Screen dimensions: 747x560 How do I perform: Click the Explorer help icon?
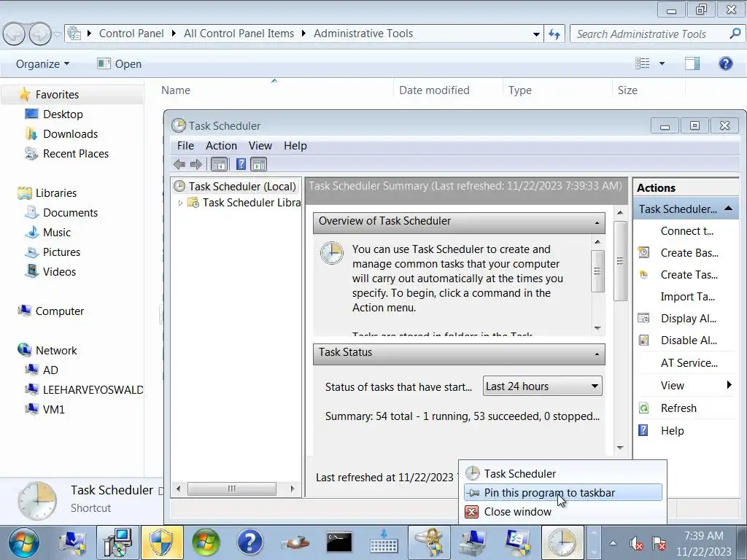tap(726, 63)
